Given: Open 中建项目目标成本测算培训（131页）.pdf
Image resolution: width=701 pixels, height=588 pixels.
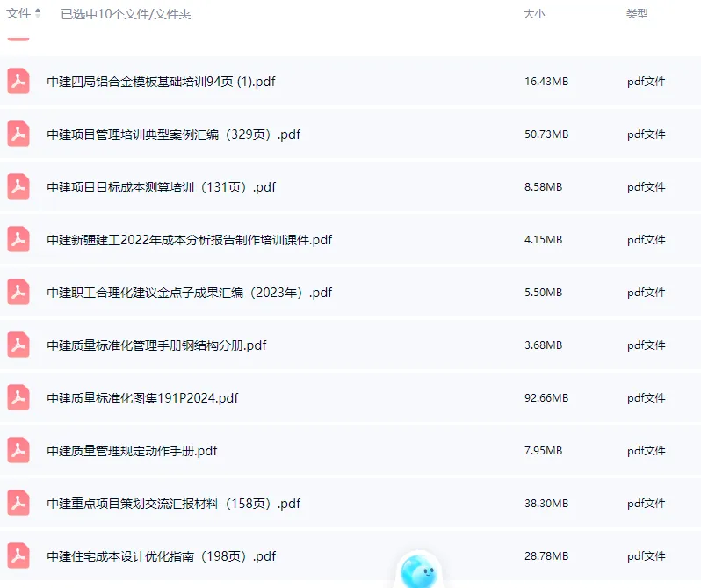Looking at the screenshot, I should [162, 187].
